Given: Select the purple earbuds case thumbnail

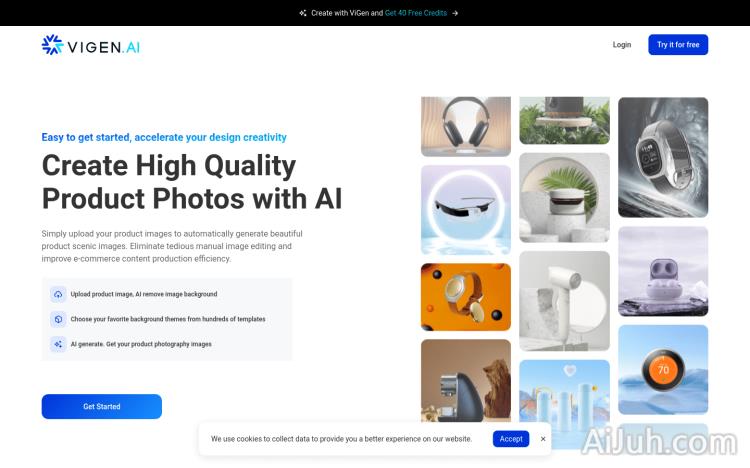Looking at the screenshot, I should coord(663,271).
